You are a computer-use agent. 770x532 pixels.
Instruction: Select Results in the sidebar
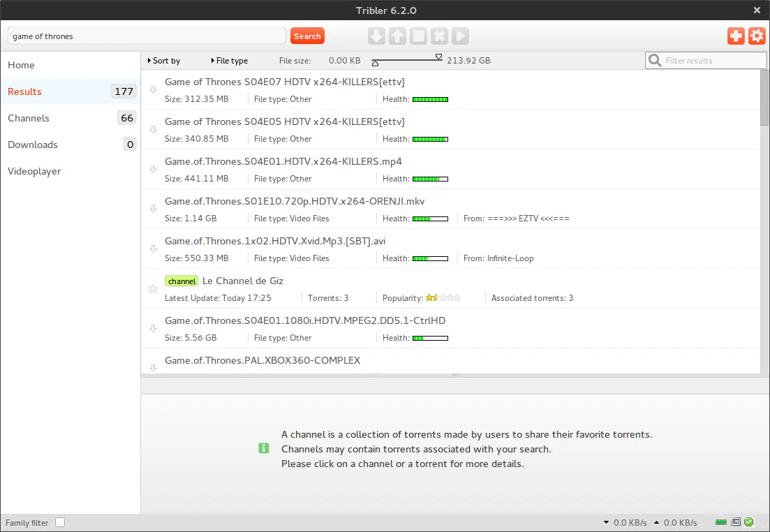(71, 91)
